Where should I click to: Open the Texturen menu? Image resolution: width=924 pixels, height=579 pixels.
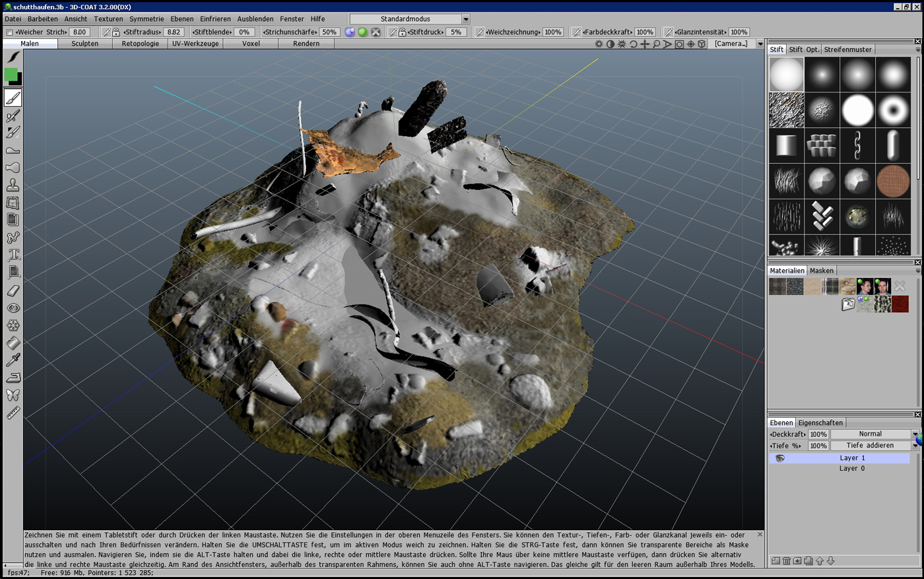point(108,19)
